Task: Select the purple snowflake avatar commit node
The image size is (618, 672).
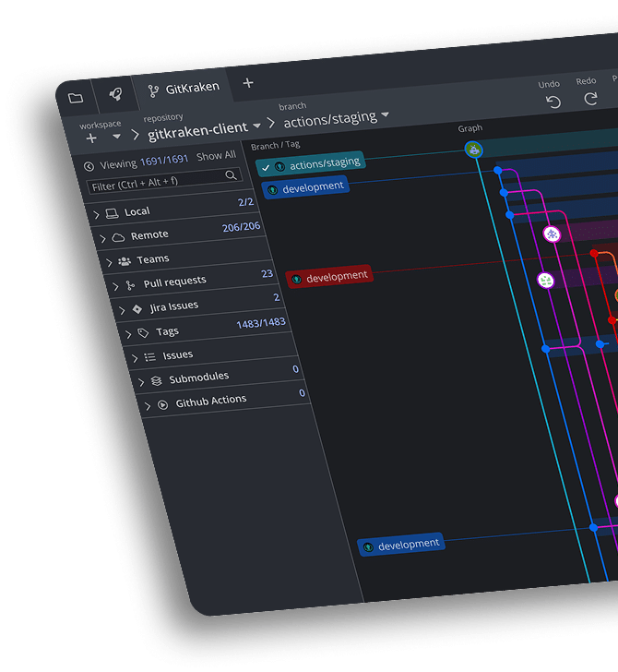Action: 552,234
